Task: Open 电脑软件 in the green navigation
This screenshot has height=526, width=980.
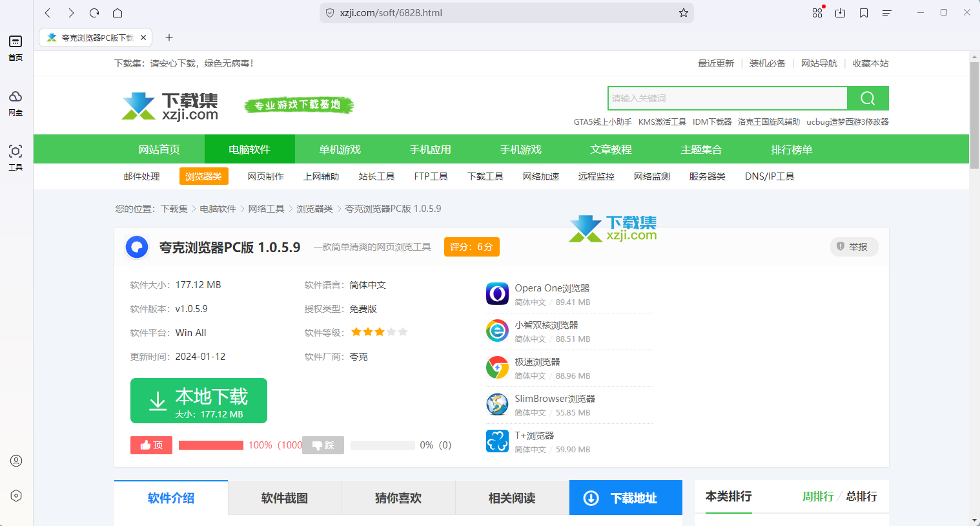Action: pos(250,149)
